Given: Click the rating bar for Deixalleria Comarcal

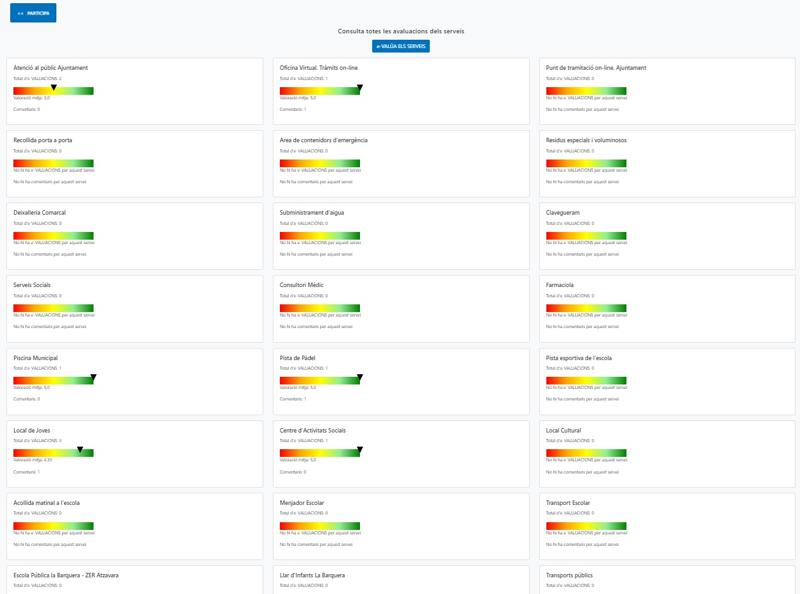Looking at the screenshot, I should click(54, 236).
